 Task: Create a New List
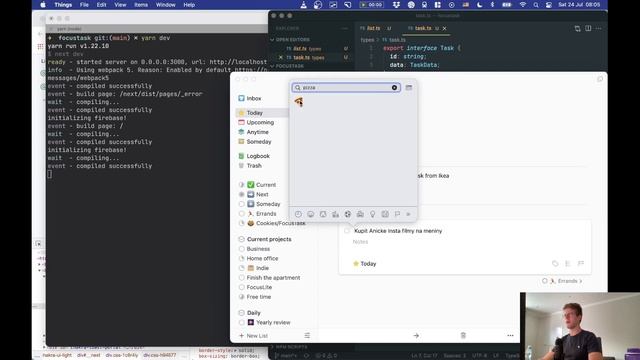(253, 336)
